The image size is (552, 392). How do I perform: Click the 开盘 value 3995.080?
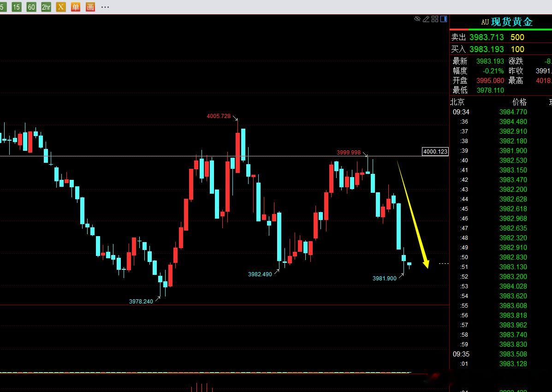[490, 81]
